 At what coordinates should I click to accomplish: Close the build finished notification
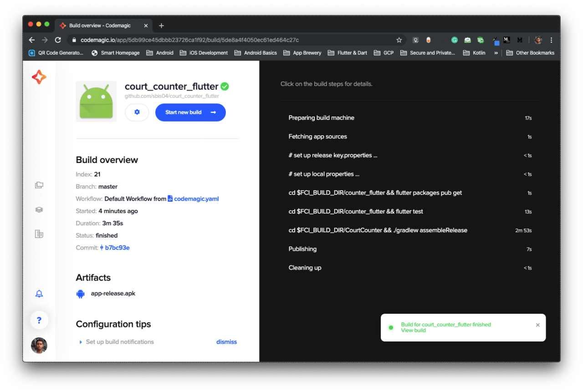(538, 325)
